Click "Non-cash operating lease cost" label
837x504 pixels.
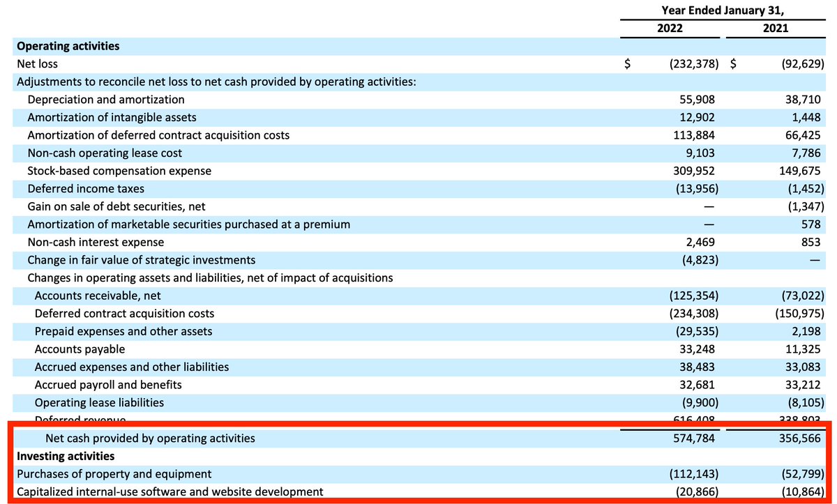105,153
